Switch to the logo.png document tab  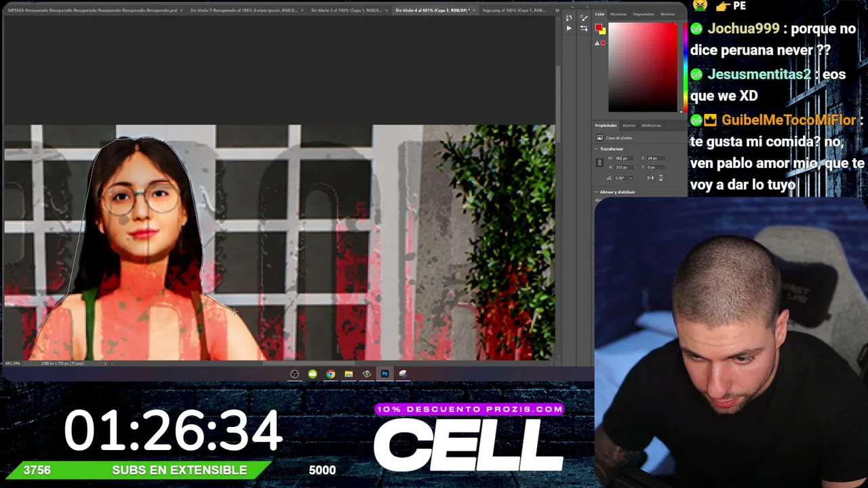pyautogui.click(x=514, y=10)
